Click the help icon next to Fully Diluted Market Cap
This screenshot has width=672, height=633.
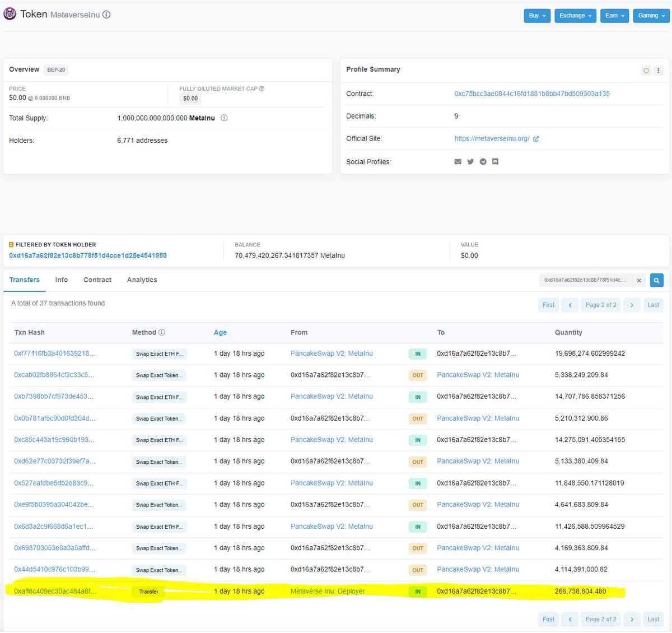click(x=262, y=89)
